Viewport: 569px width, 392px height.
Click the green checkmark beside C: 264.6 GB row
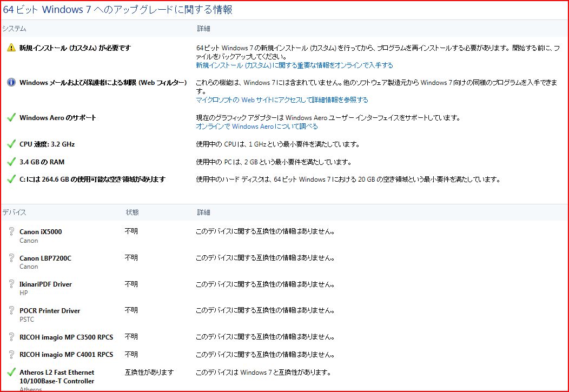(x=11, y=179)
